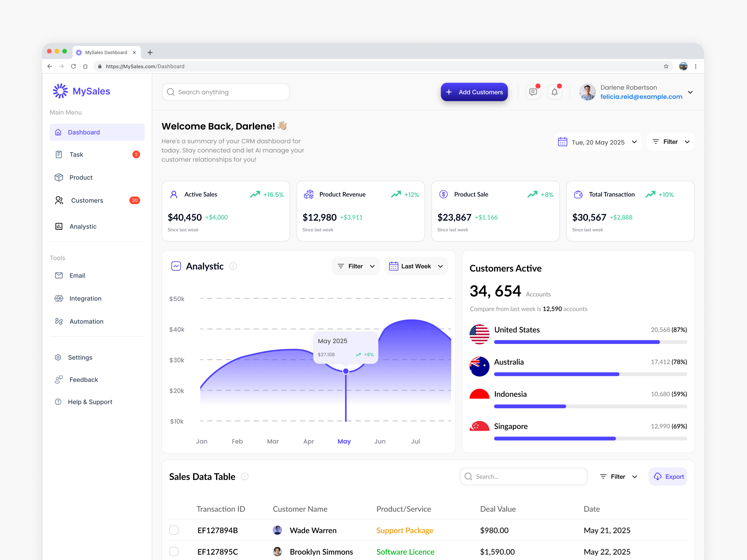Viewport: 747px width, 560px height.
Task: Check the checkbox for transaction EF127894B
Action: tap(174, 530)
